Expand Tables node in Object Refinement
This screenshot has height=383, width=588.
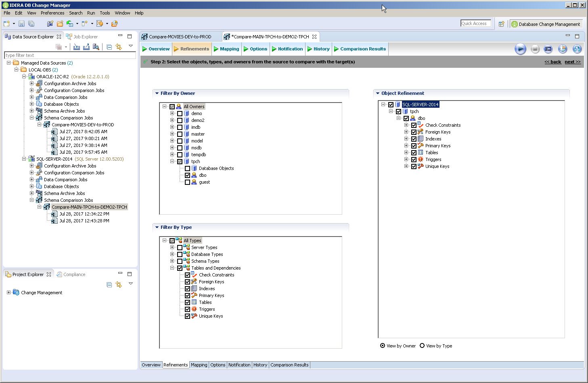pos(406,153)
